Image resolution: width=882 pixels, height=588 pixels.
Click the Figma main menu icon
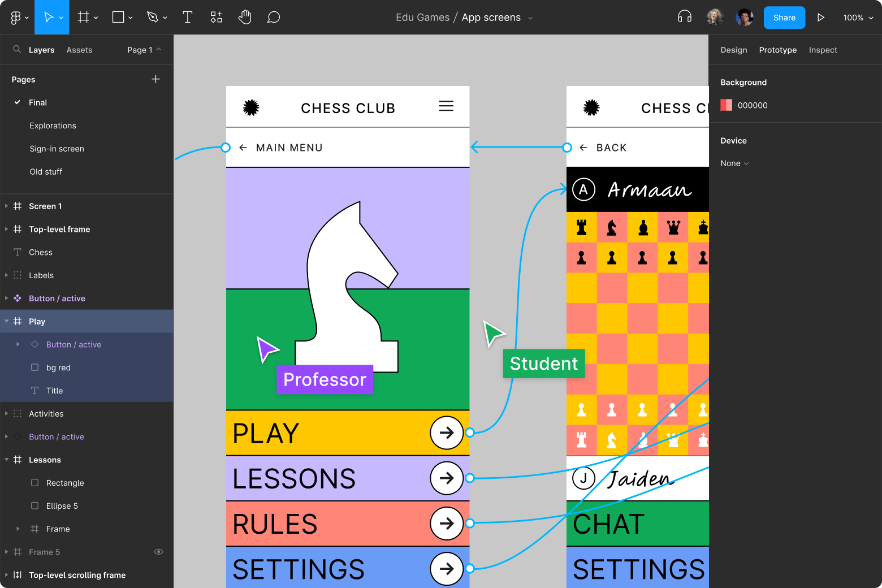tap(15, 17)
